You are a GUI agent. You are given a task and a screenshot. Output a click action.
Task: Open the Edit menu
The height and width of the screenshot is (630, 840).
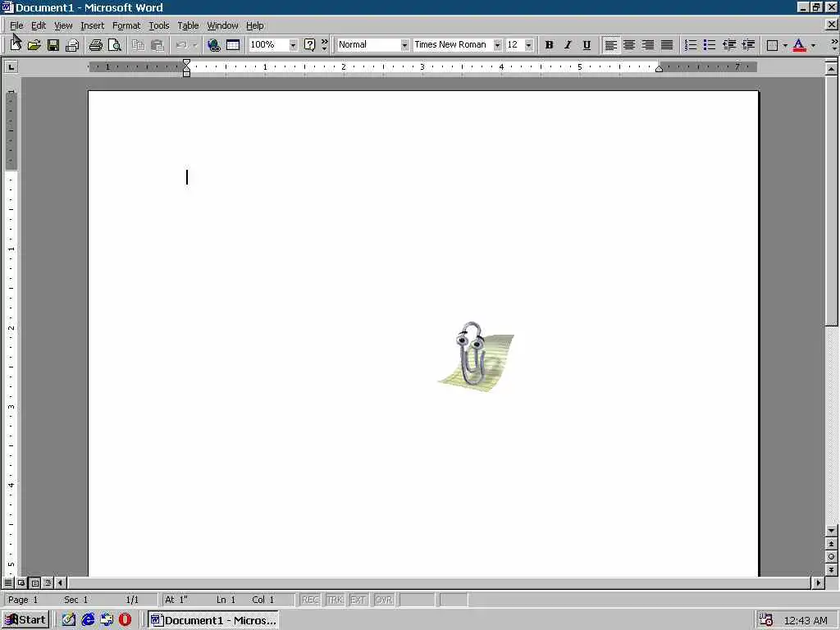pyautogui.click(x=38, y=25)
